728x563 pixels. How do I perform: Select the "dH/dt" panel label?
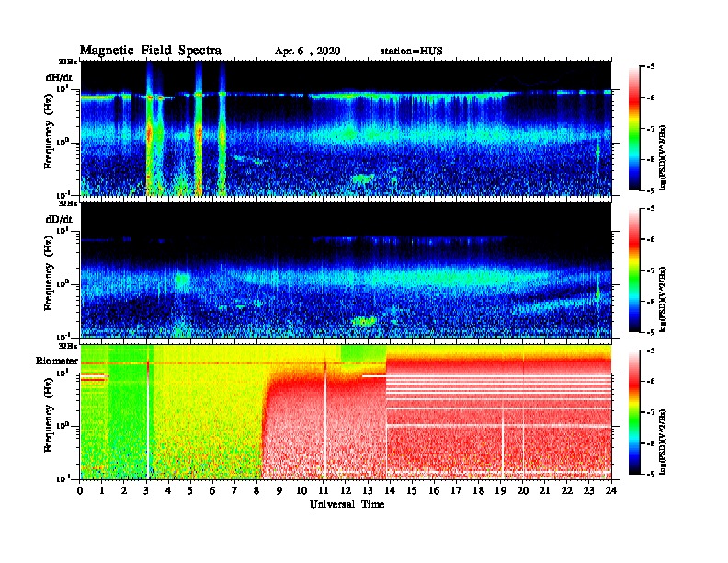click(x=59, y=77)
